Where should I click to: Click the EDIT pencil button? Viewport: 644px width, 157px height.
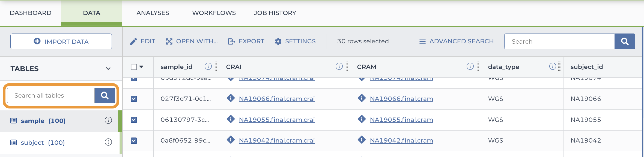pos(142,41)
